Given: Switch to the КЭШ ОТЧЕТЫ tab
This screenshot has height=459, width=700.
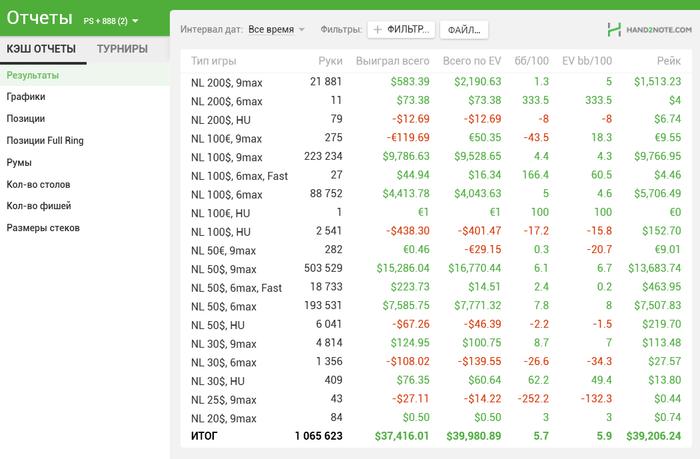Looking at the screenshot, I should [x=42, y=49].
